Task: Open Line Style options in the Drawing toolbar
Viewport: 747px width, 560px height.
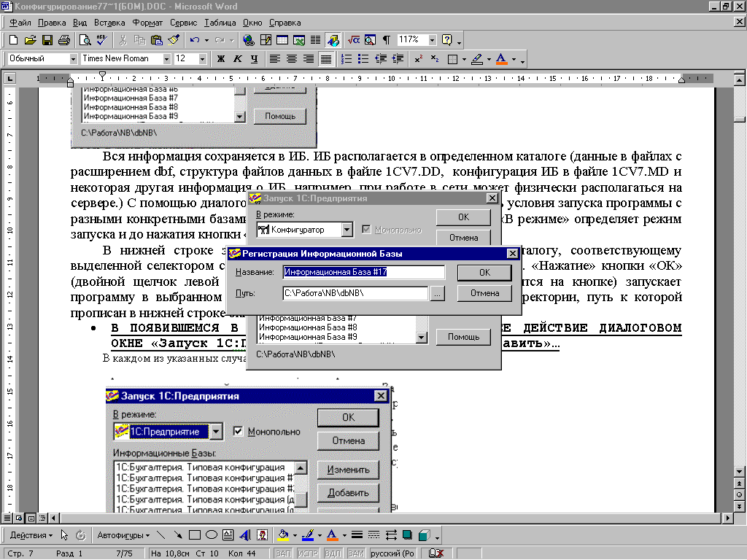Action: tap(357, 535)
